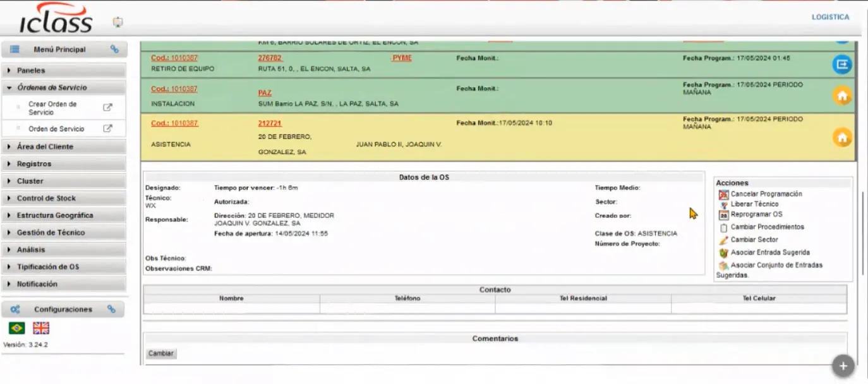The image size is (868, 384).
Task: Click the Nombre column header in Contacto
Action: click(231, 298)
